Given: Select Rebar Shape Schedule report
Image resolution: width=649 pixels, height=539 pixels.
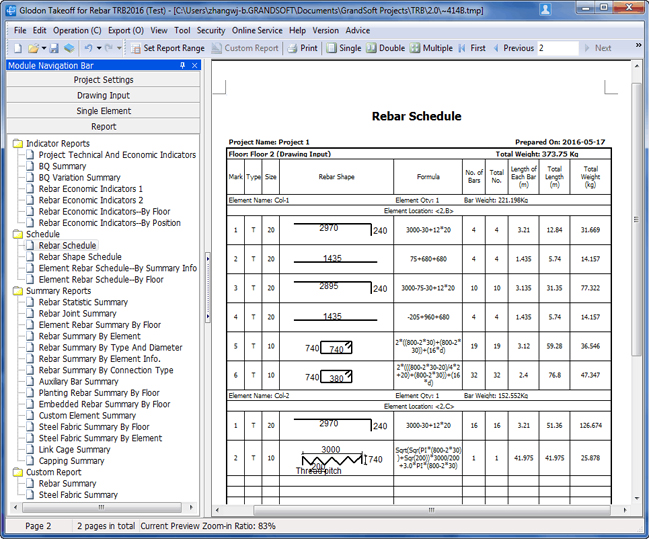Looking at the screenshot, I should coord(80,257).
